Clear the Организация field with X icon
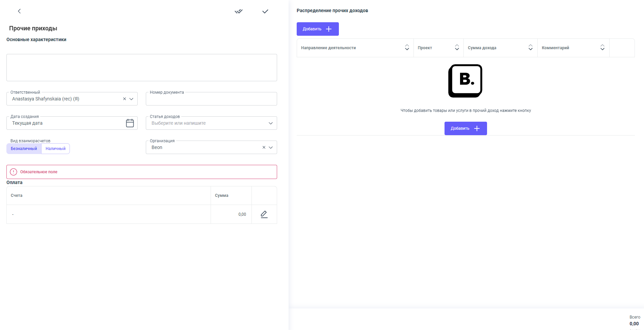 click(x=264, y=147)
